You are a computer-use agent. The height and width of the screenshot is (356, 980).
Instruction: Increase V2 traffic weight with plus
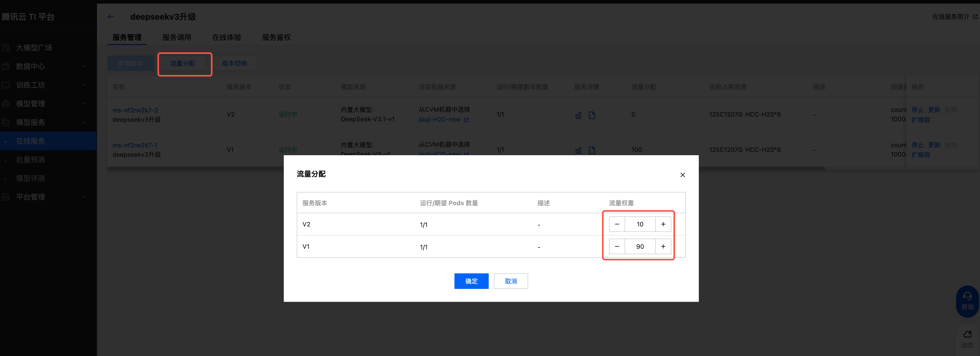pos(663,224)
